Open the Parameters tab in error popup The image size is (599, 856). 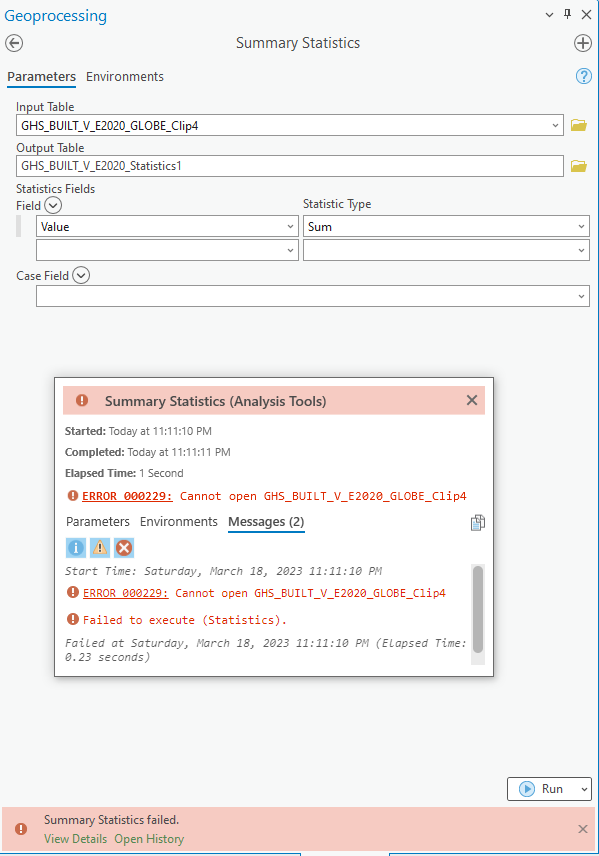pos(98,522)
